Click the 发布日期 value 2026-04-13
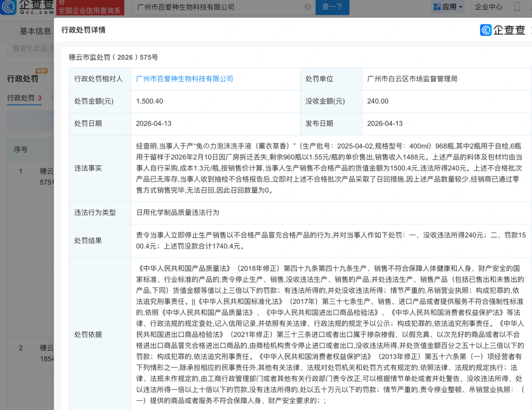Viewport: 532px width, 410px height. [385, 124]
